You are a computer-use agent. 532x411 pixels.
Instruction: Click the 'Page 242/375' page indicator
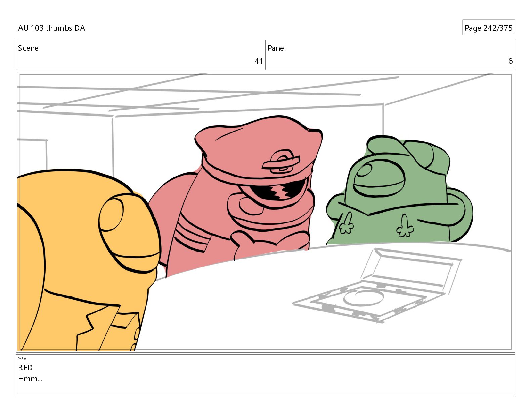pyautogui.click(x=488, y=28)
